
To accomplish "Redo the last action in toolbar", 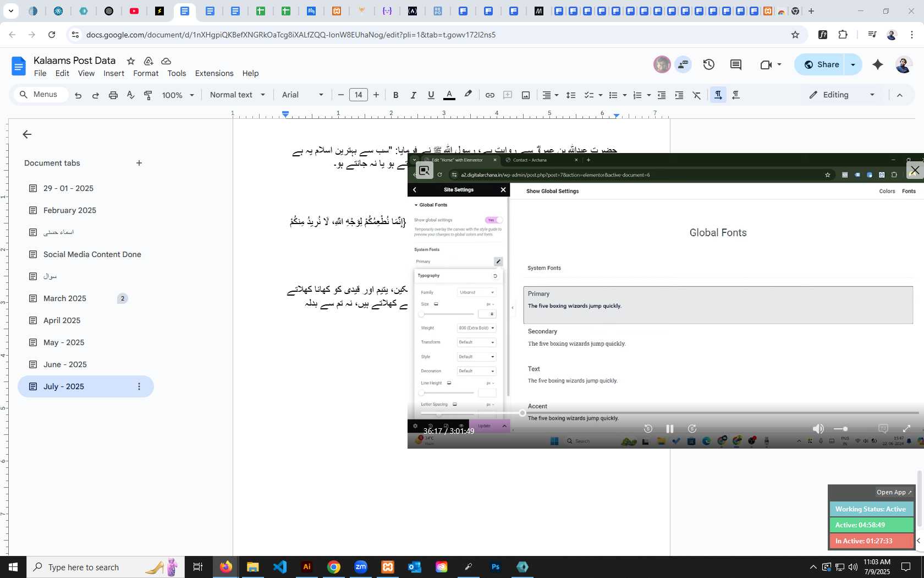I will (96, 95).
